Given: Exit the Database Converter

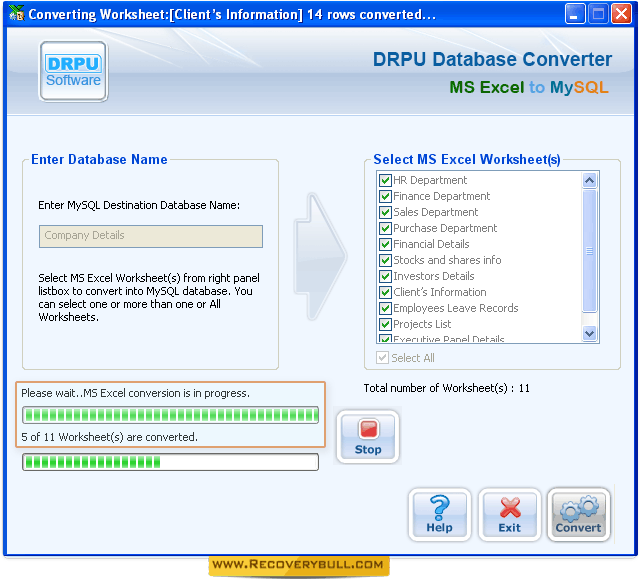Looking at the screenshot, I should coord(509,515).
